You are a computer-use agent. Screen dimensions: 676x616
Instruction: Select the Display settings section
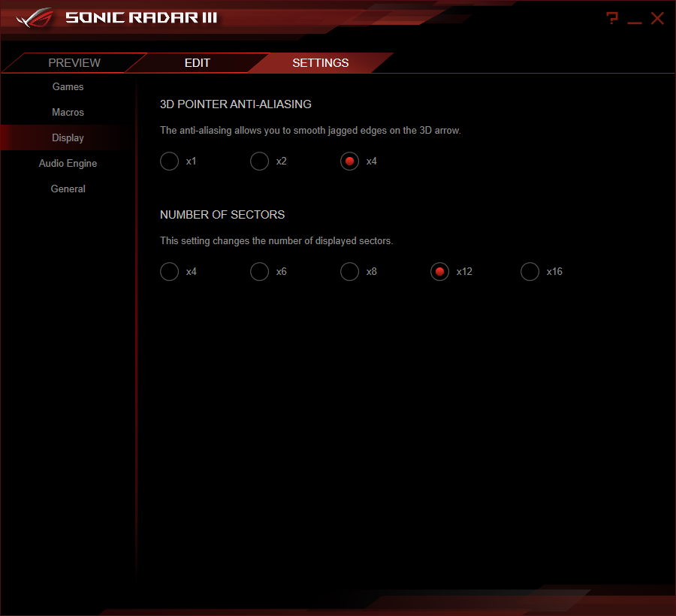(x=68, y=137)
